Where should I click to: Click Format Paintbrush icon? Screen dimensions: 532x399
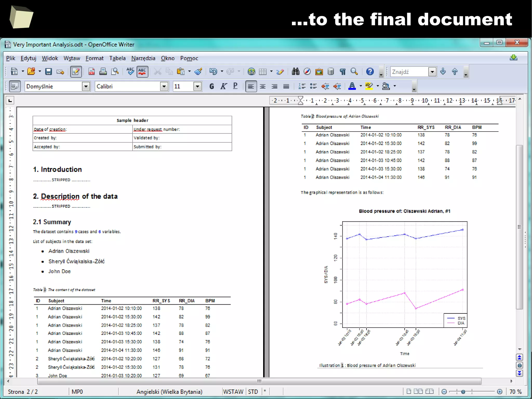(198, 71)
